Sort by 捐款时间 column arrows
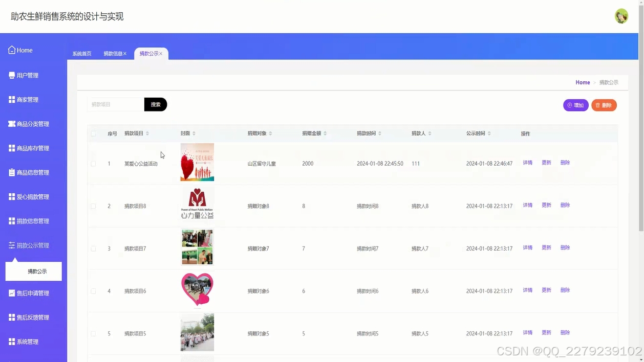Screen dimensions: 644x362 coord(380,133)
